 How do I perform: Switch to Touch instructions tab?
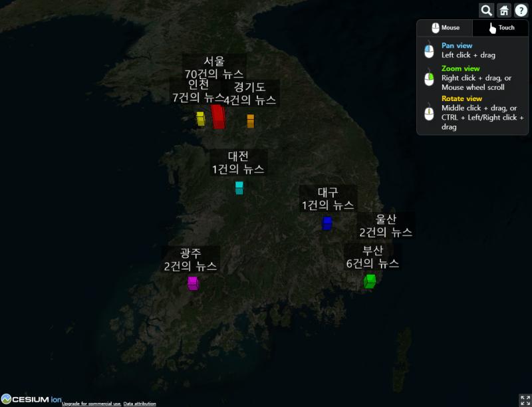501,28
